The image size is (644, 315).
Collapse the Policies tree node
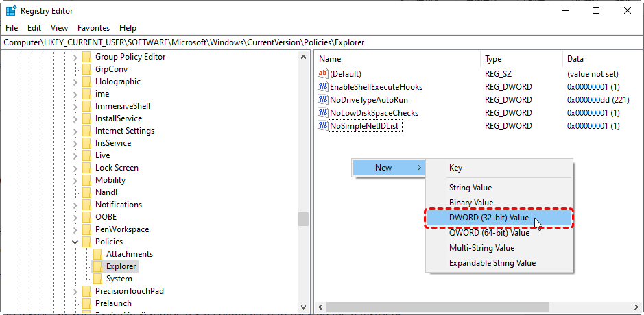click(75, 242)
